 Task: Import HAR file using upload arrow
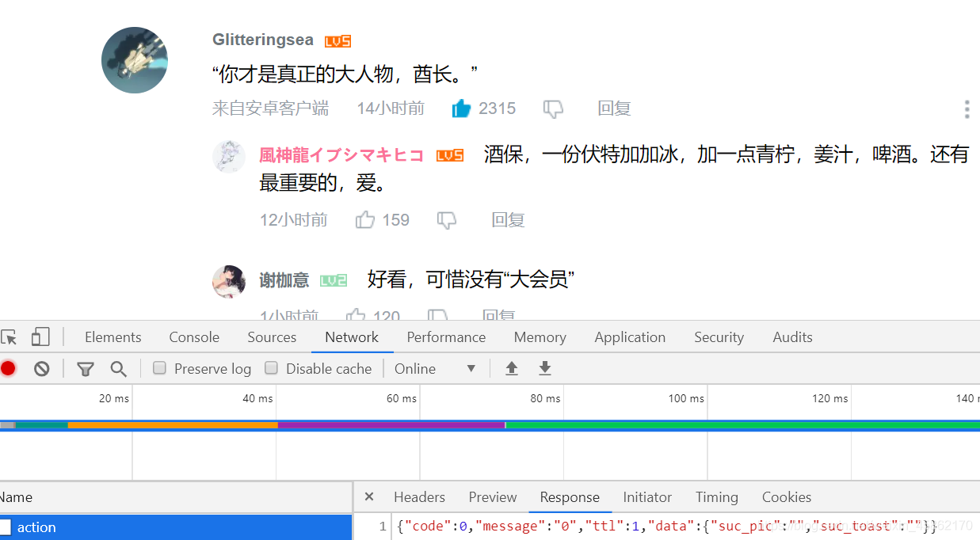[x=512, y=368]
